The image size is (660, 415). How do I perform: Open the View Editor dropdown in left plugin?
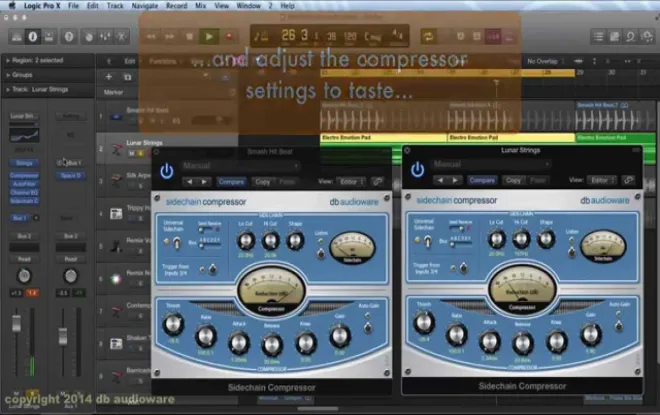click(x=351, y=182)
